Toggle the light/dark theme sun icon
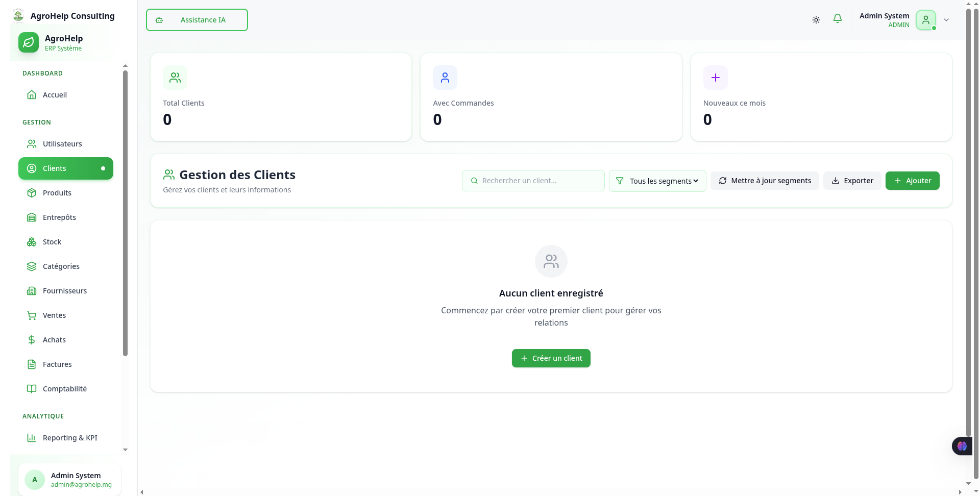 [x=816, y=20]
